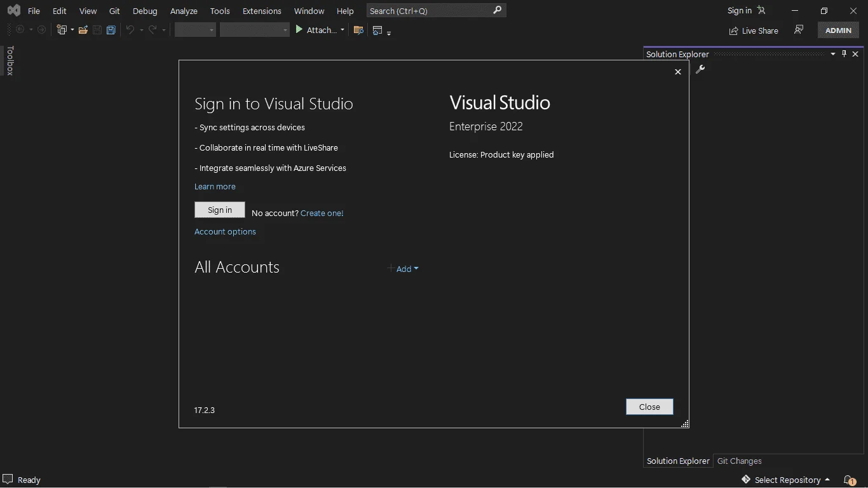Click the Find in Files folder icon
Image resolution: width=868 pixels, height=488 pixels.
tap(358, 30)
